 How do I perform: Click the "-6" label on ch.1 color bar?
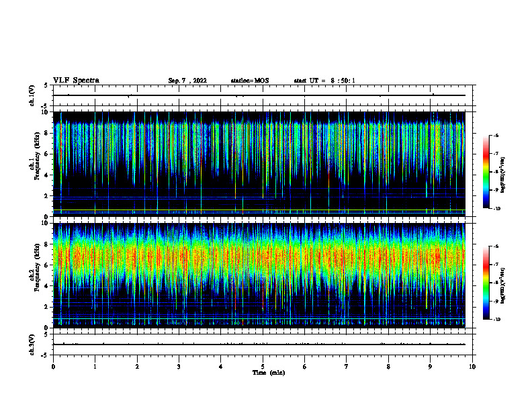496,135
